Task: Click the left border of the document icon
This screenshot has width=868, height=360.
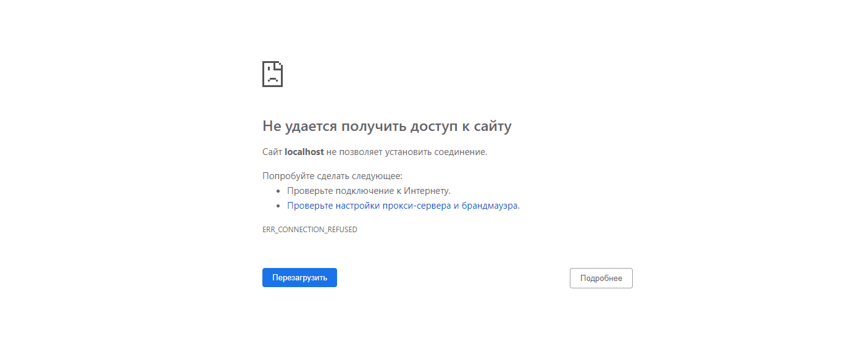Action: pos(263,74)
